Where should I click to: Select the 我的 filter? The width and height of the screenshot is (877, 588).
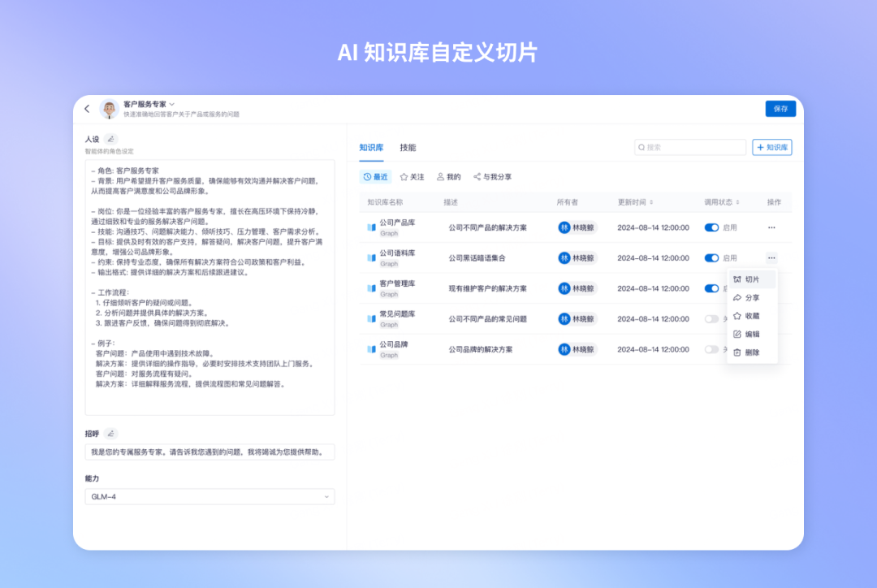coord(448,177)
